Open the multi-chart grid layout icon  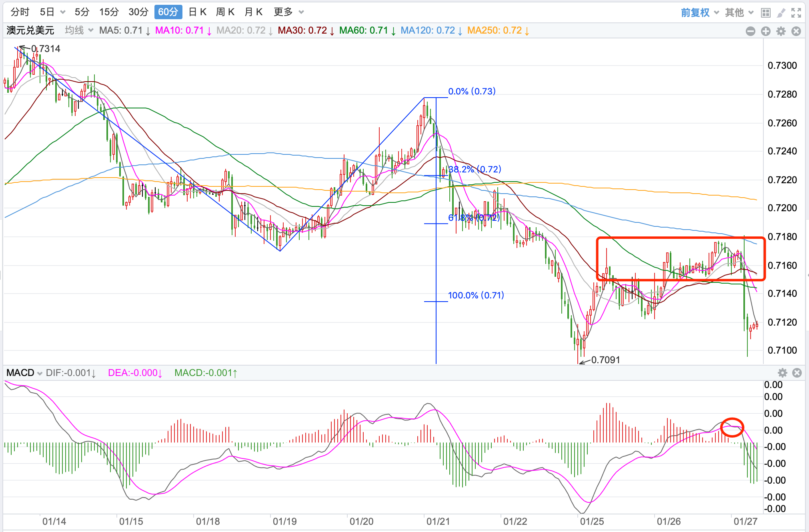pyautogui.click(x=765, y=13)
